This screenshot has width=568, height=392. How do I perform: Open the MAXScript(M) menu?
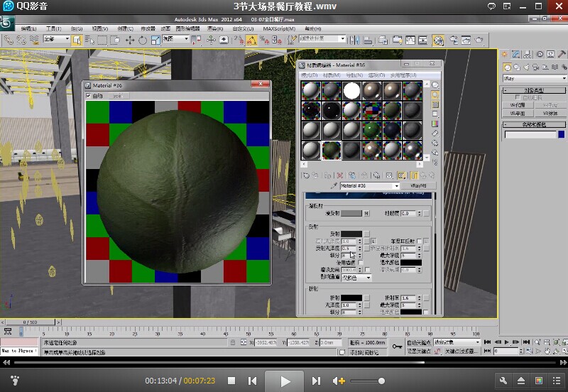pos(279,28)
